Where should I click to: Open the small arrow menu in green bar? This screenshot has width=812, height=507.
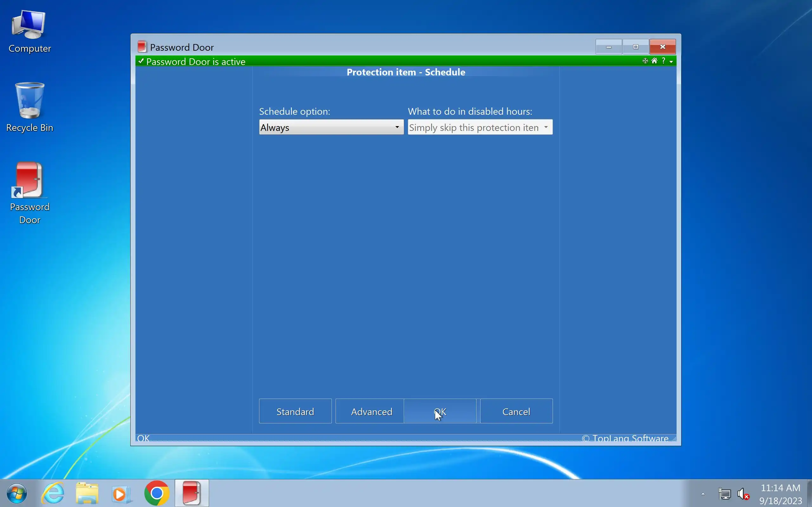point(671,62)
